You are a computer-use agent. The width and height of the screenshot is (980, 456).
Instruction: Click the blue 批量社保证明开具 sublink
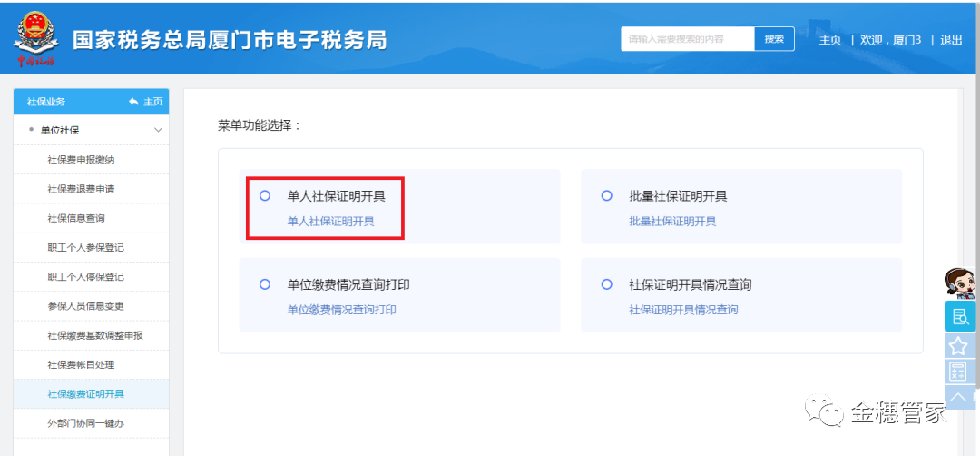point(672,222)
